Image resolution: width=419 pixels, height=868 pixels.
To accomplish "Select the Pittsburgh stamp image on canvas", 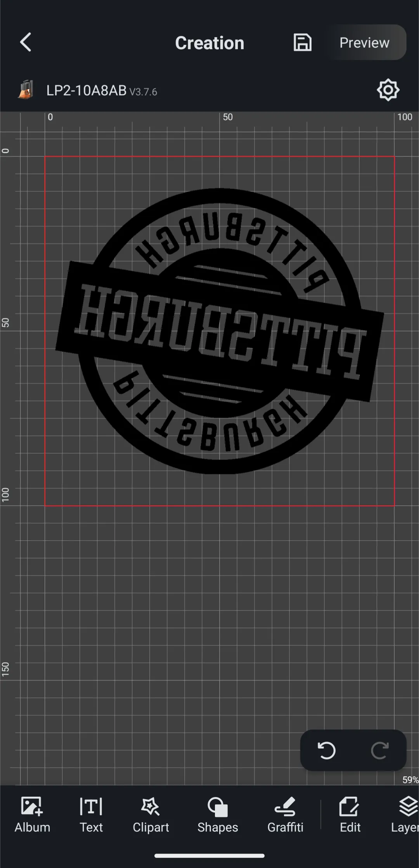I will point(220,331).
